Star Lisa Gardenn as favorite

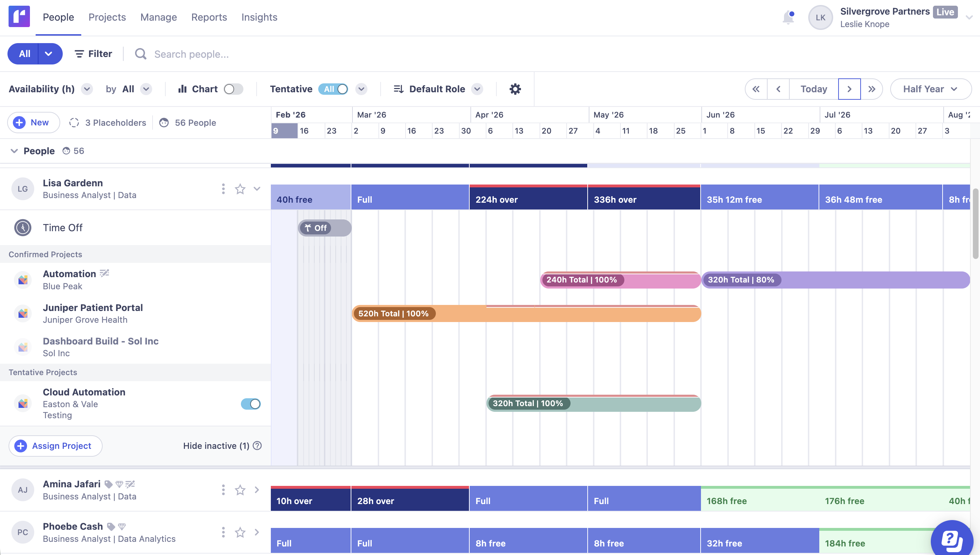[x=240, y=189]
